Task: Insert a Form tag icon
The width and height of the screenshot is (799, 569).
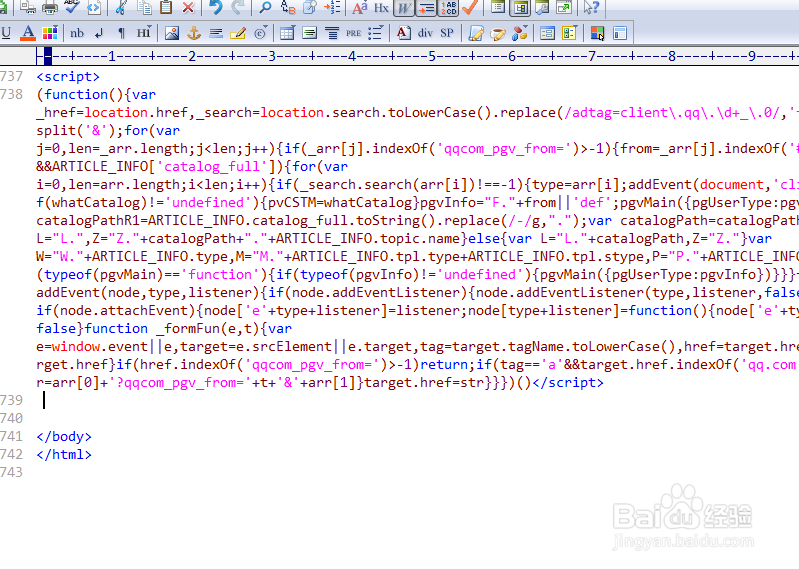Action: coord(547,33)
